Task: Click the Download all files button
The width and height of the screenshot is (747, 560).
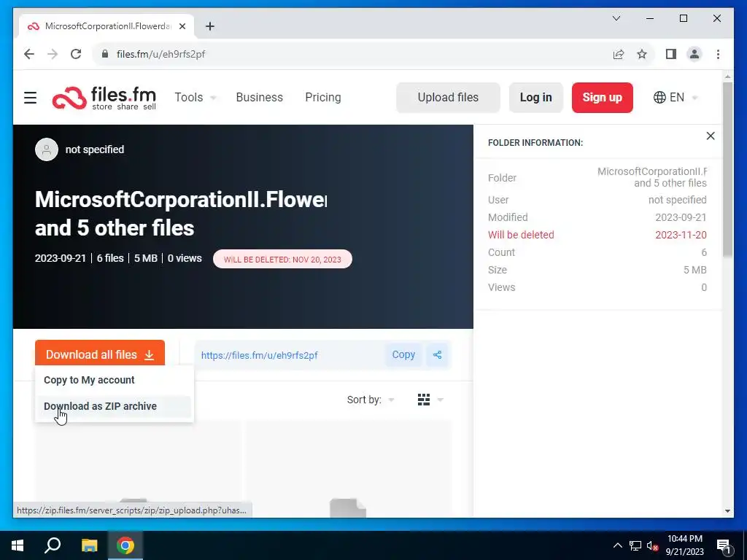Action: point(99,354)
